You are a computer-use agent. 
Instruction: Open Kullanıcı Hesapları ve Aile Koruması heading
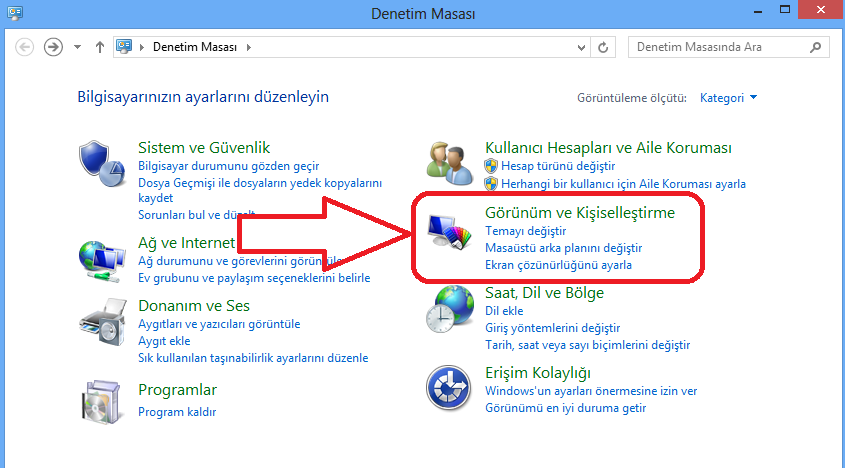pos(608,147)
